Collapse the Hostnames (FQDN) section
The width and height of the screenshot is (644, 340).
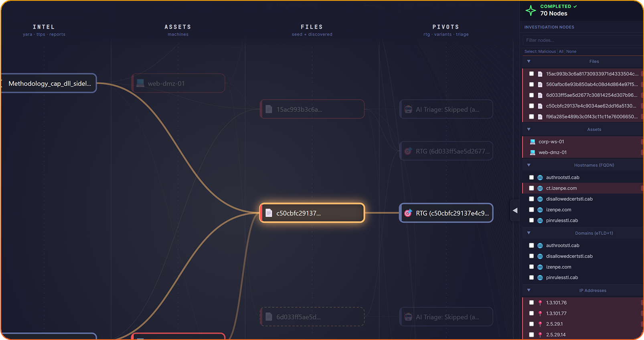(529, 165)
